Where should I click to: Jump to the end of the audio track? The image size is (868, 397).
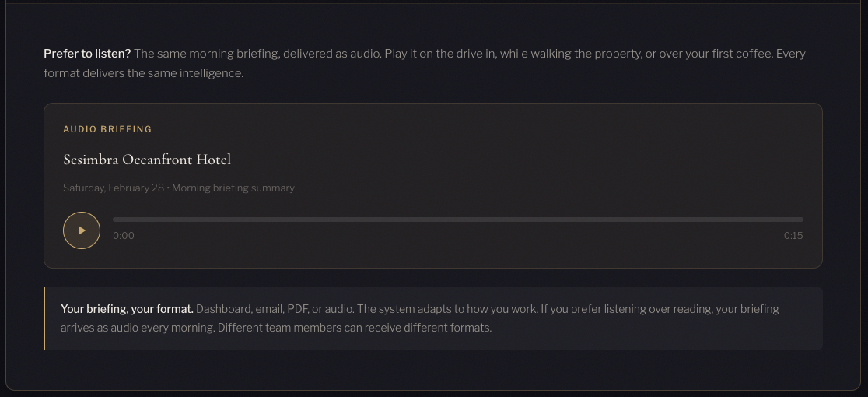coord(801,220)
